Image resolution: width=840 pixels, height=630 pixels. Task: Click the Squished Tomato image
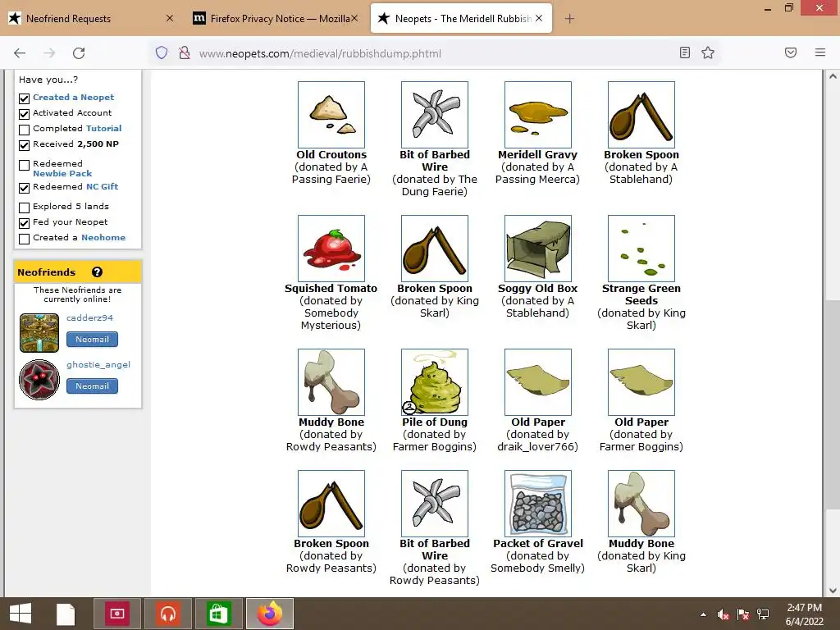331,249
